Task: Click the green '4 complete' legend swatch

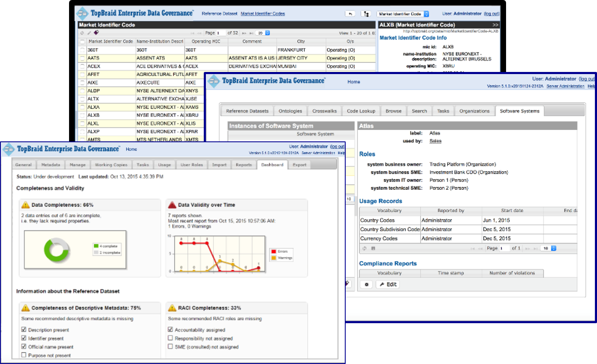Action: [96, 246]
